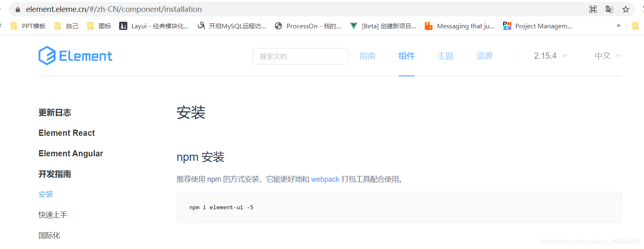644x249 pixels.
Task: Open the Messaging that ju... bookmark
Action: pos(460,26)
